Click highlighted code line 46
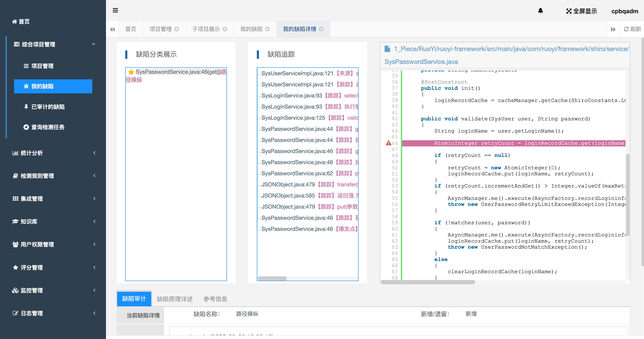 coord(514,143)
